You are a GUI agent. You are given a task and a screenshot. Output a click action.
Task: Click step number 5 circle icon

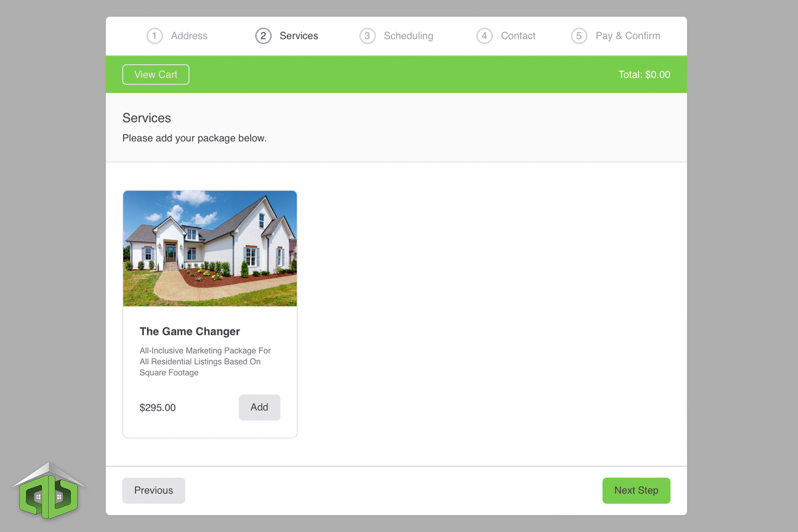[x=579, y=36]
